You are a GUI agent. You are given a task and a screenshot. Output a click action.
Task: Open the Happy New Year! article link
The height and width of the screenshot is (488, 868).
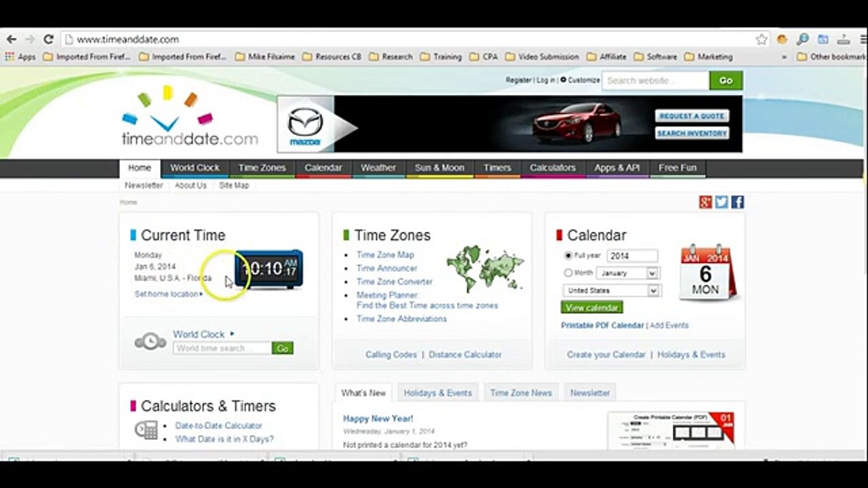point(378,419)
